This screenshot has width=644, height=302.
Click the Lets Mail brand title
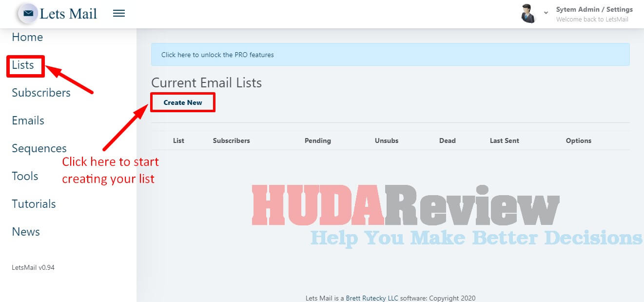(68, 14)
